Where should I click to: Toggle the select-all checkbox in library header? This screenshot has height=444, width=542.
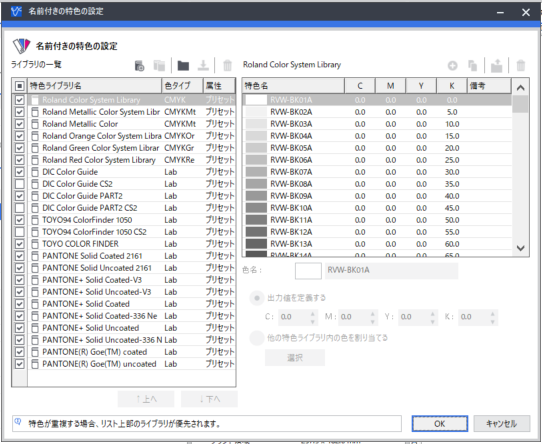(x=20, y=86)
